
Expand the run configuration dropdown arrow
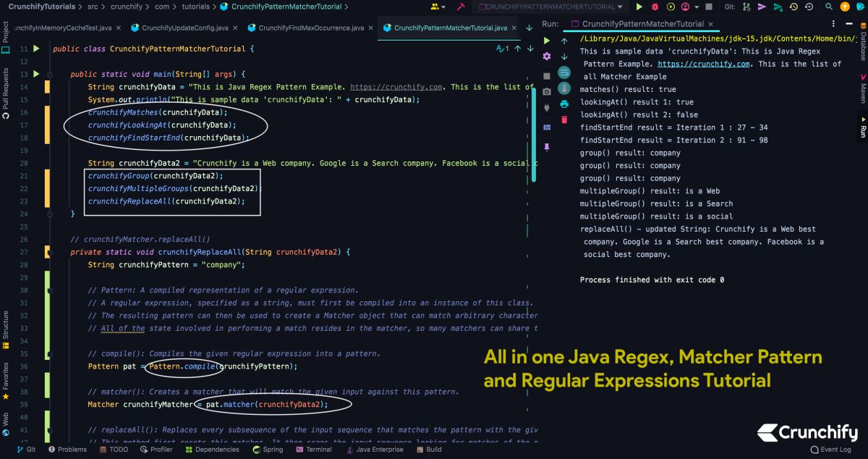[620, 7]
